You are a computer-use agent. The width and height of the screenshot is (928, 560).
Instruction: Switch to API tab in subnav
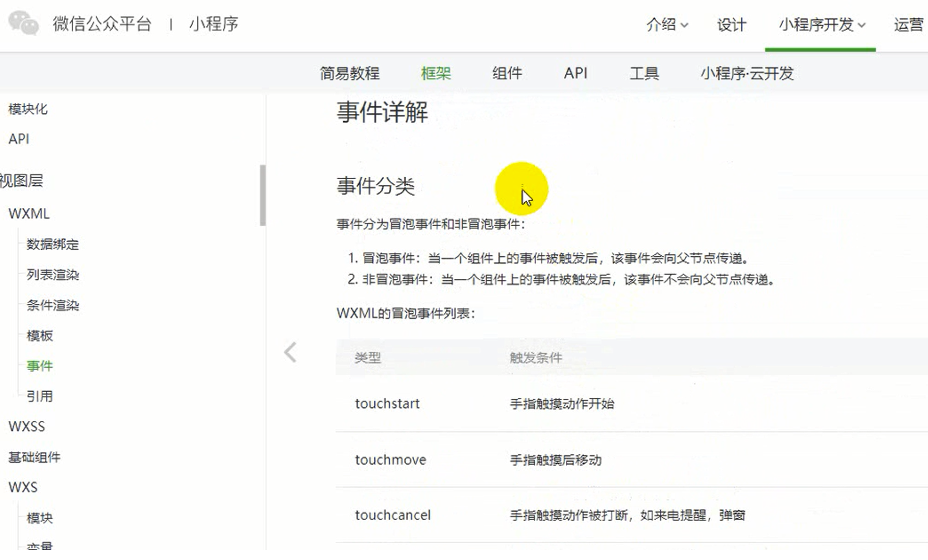[x=575, y=73]
